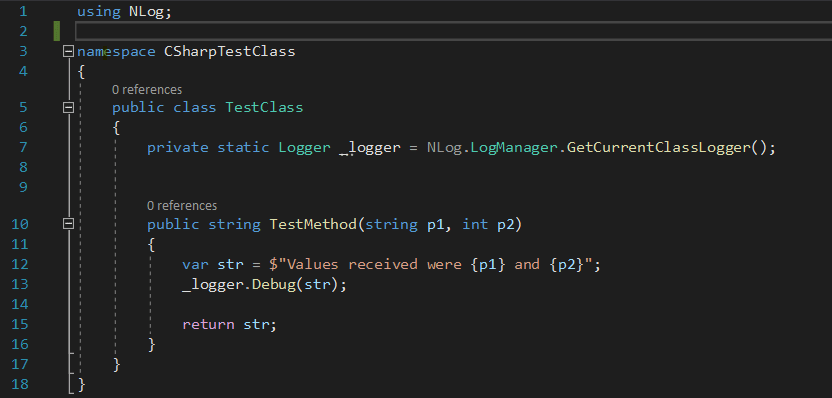This screenshot has width=832, height=398.
Task: Click GetCurrentClassLogger method call
Action: tap(658, 147)
